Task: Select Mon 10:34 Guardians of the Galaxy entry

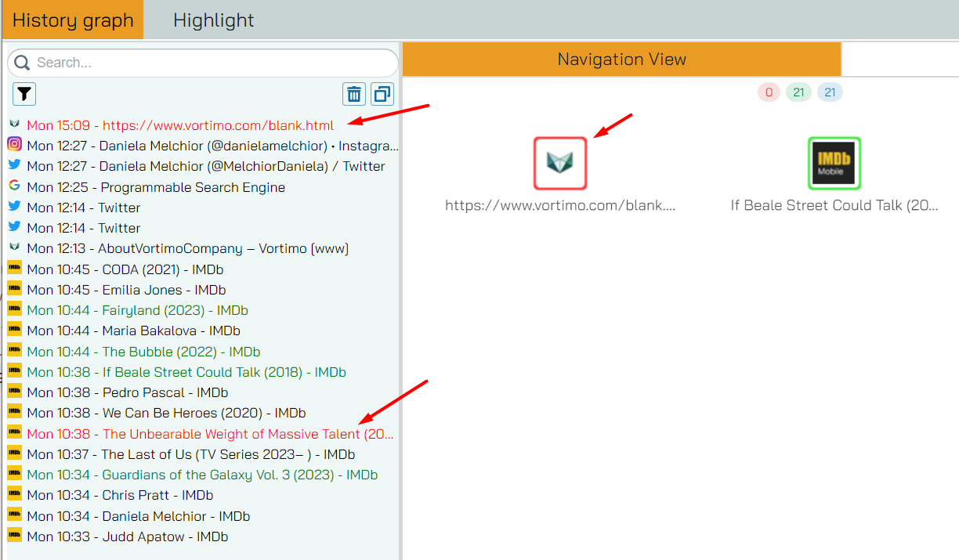Action: pos(202,475)
